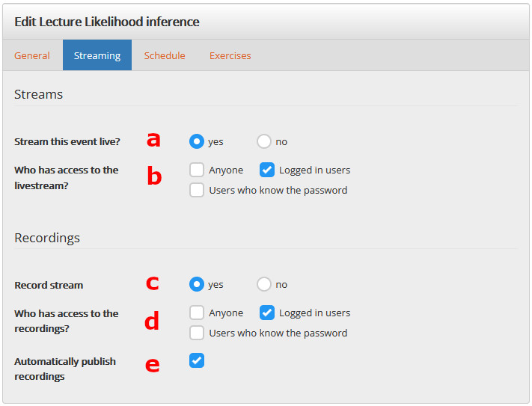Screen dimensions: 532x406
Task: Click the 'Streams' section heading
Action: click(38, 94)
